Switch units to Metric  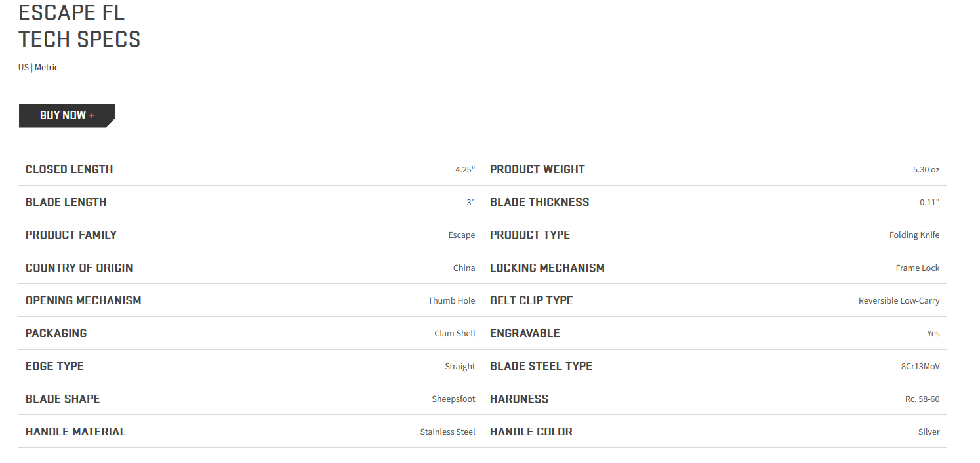coord(47,68)
